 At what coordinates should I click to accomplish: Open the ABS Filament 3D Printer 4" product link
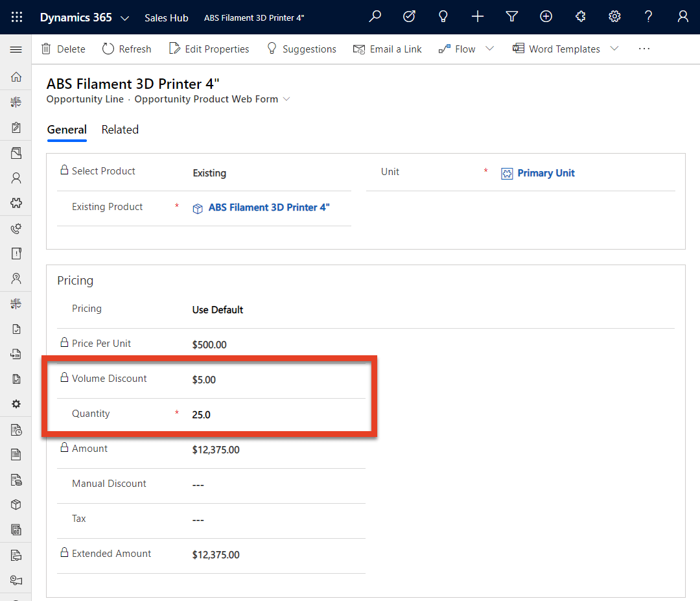coord(268,207)
